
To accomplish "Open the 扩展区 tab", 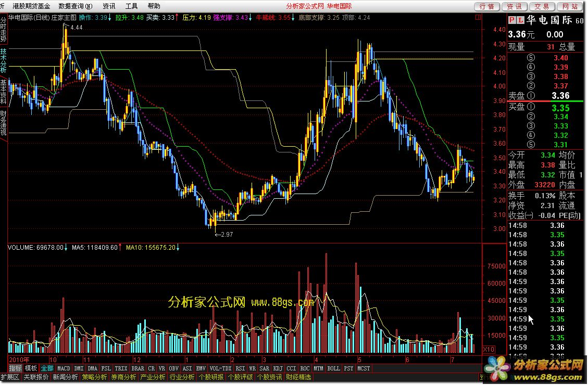I will 10,377.
